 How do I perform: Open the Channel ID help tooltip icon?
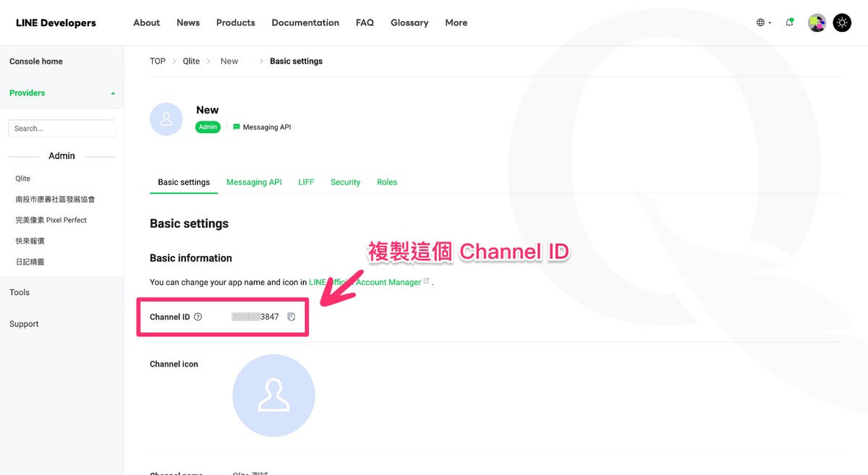coord(198,317)
